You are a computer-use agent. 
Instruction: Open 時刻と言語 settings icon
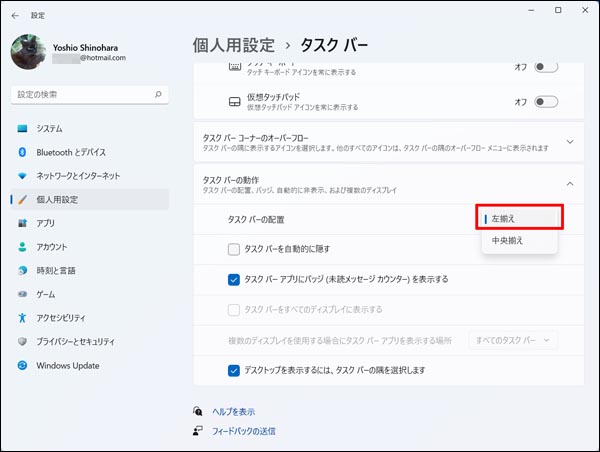point(22,271)
